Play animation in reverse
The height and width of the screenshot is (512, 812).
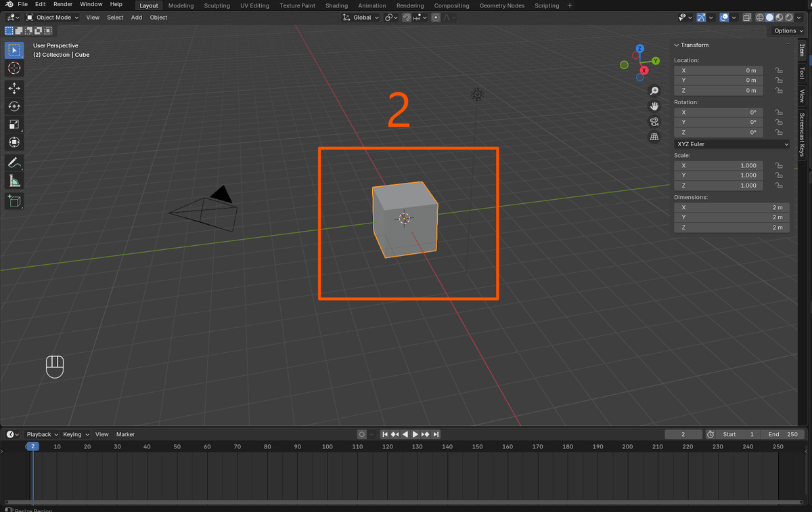pos(405,434)
